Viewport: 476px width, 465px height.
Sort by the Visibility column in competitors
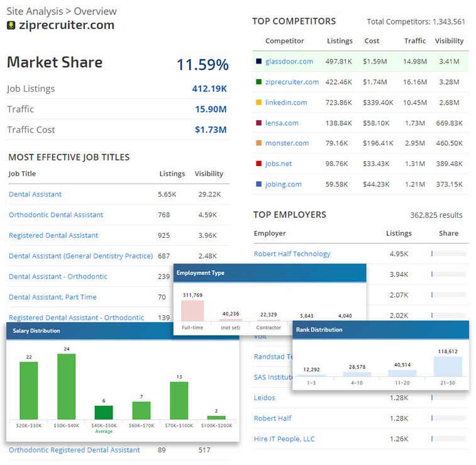coord(449,41)
